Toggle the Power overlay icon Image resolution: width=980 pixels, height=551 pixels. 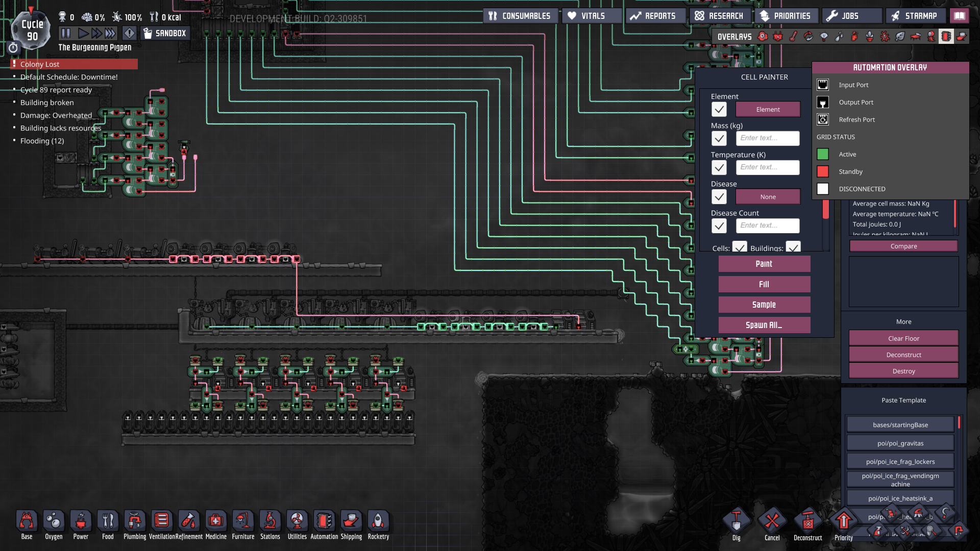pos(778,37)
